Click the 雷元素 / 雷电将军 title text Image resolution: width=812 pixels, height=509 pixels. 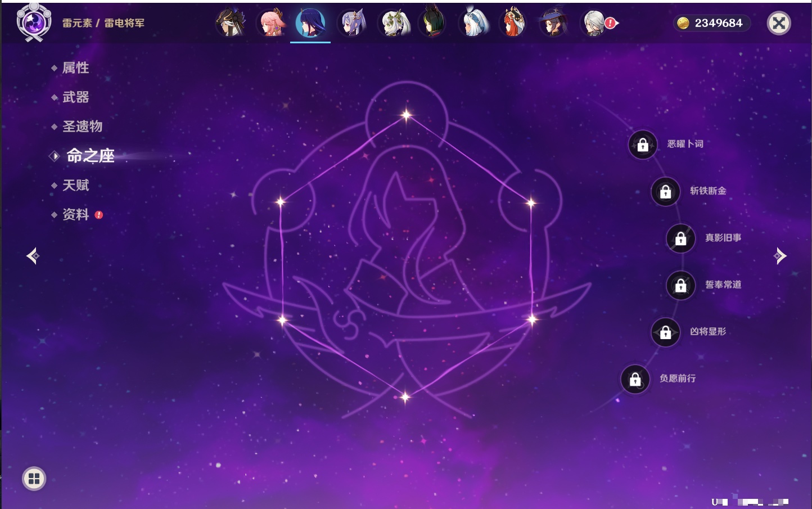point(103,23)
